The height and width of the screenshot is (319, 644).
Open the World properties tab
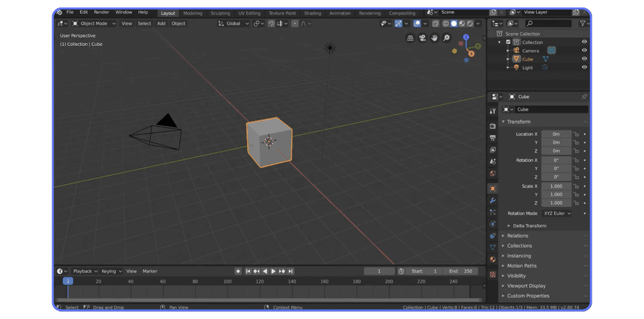(x=493, y=174)
